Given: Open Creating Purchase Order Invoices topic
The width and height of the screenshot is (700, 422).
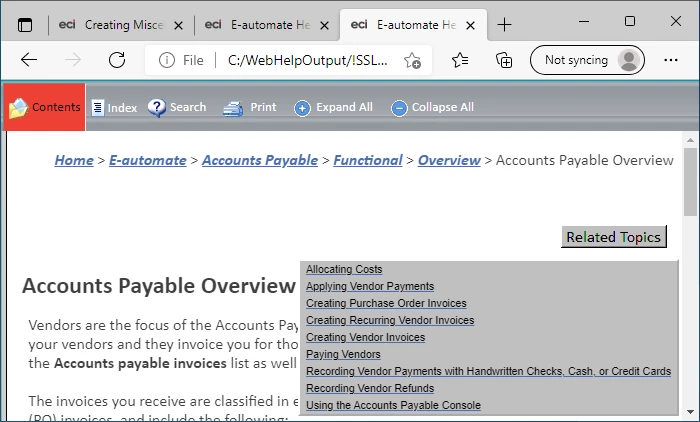Looking at the screenshot, I should coord(386,303).
